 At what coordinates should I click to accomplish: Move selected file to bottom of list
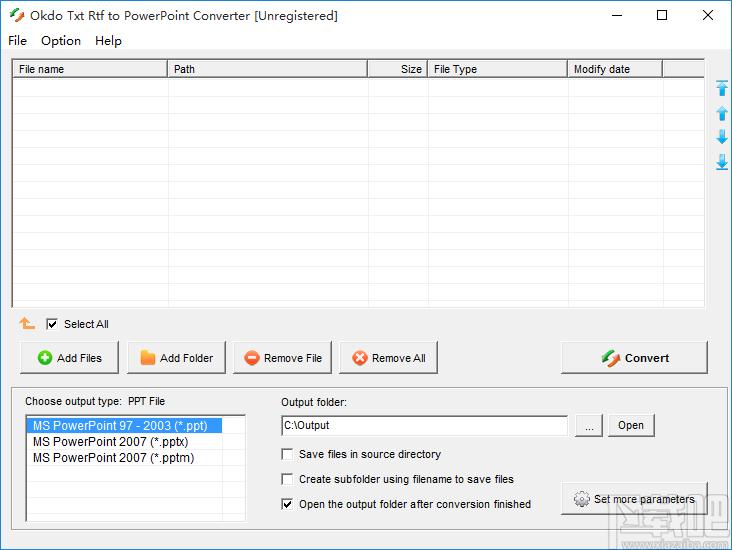pyautogui.click(x=722, y=162)
